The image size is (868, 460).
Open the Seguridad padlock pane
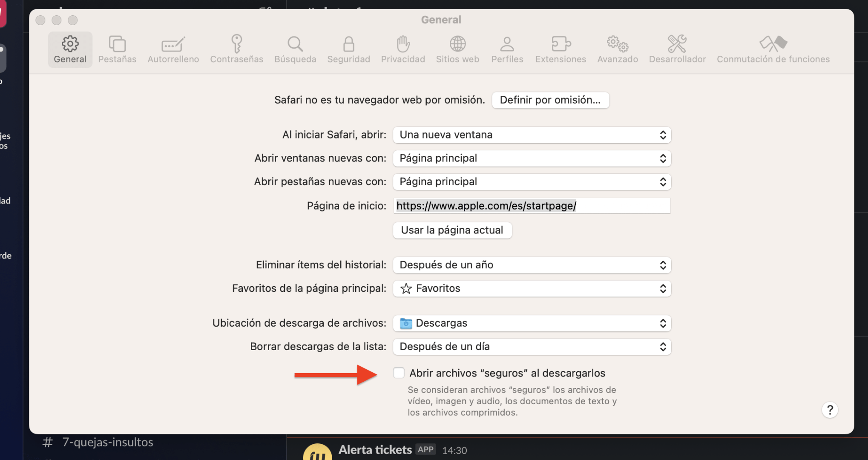tap(348, 50)
